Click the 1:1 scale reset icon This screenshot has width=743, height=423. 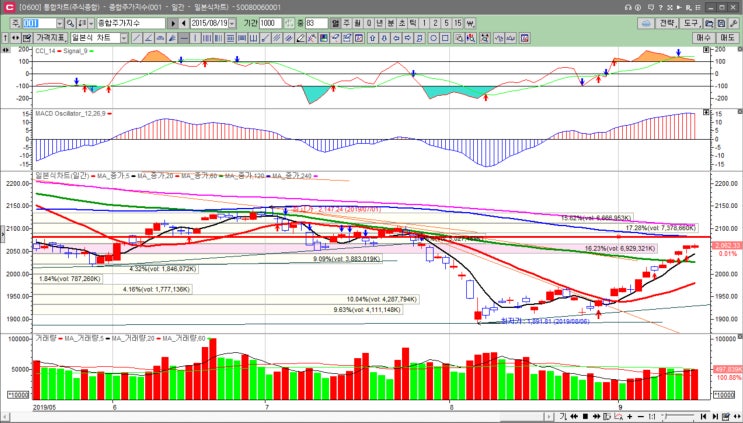pos(652,416)
